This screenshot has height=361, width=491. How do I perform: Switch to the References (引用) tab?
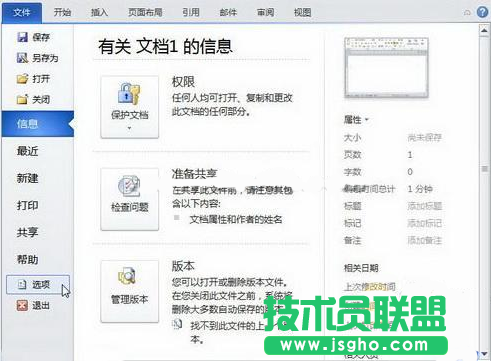tap(191, 13)
